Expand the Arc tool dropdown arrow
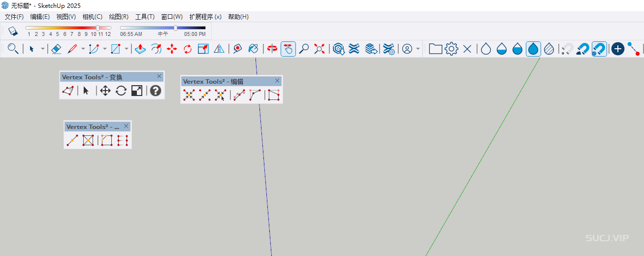Viewport: 644px width, 256px height. 105,49
